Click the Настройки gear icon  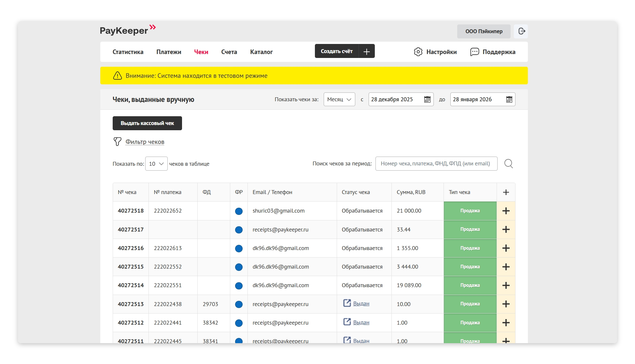(418, 52)
